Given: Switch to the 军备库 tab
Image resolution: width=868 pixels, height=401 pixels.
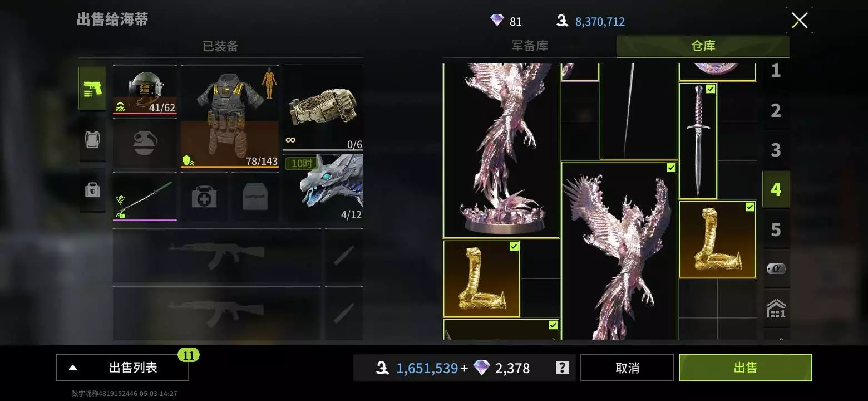Looking at the screenshot, I should pyautogui.click(x=530, y=46).
